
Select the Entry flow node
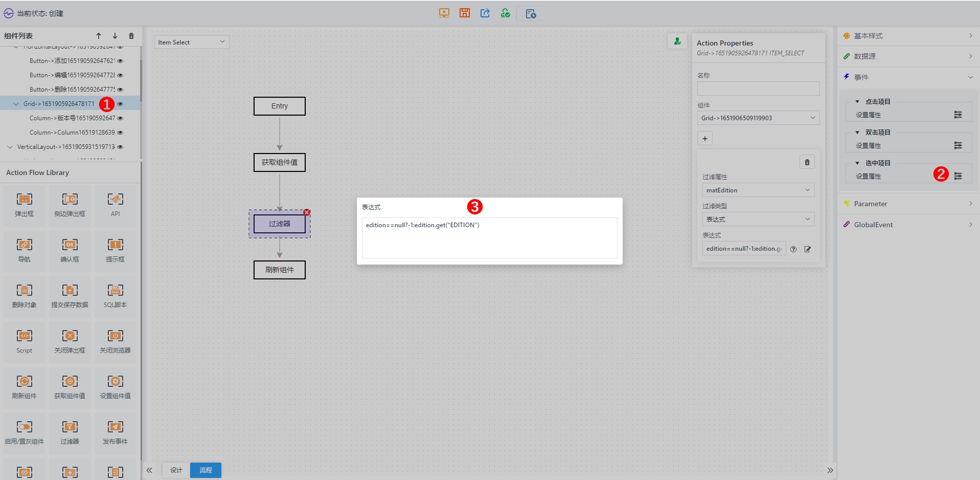pyautogui.click(x=280, y=106)
